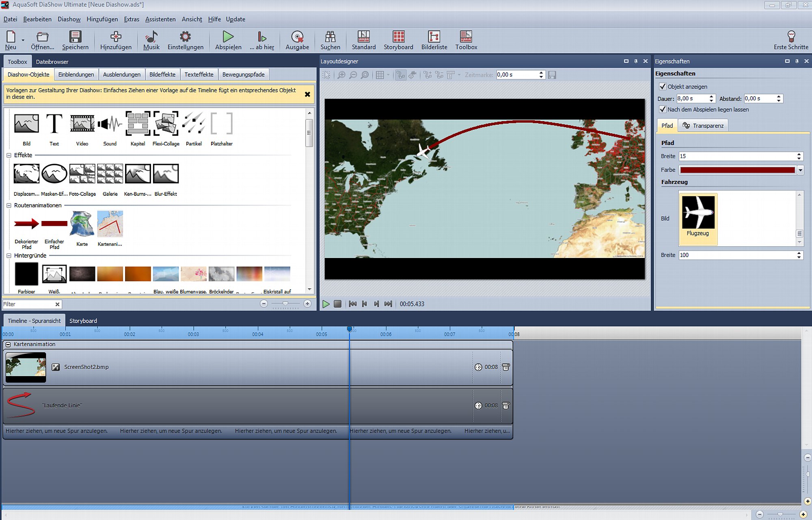
Task: Choose the Dekorierter Pfad route animation
Action: point(26,223)
